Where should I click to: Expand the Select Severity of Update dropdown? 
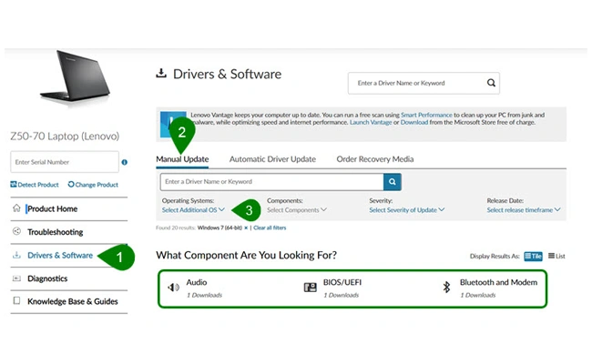click(406, 210)
